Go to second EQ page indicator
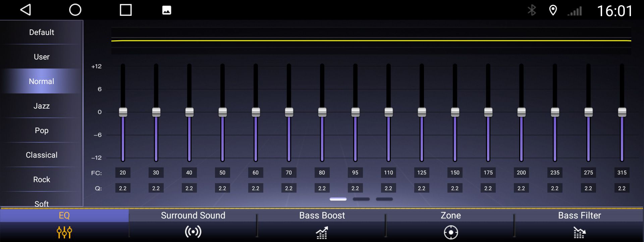Viewport: 644px width, 242px height. click(x=361, y=199)
